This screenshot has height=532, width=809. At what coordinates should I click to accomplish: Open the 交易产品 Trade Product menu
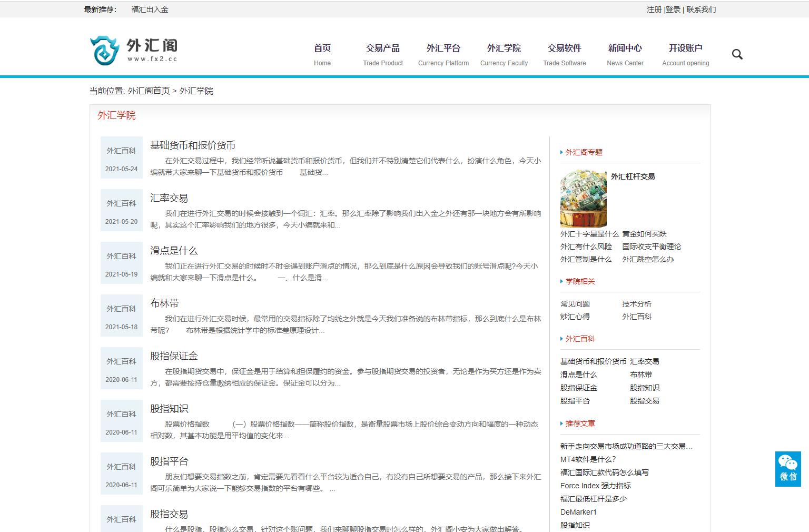[x=383, y=48]
